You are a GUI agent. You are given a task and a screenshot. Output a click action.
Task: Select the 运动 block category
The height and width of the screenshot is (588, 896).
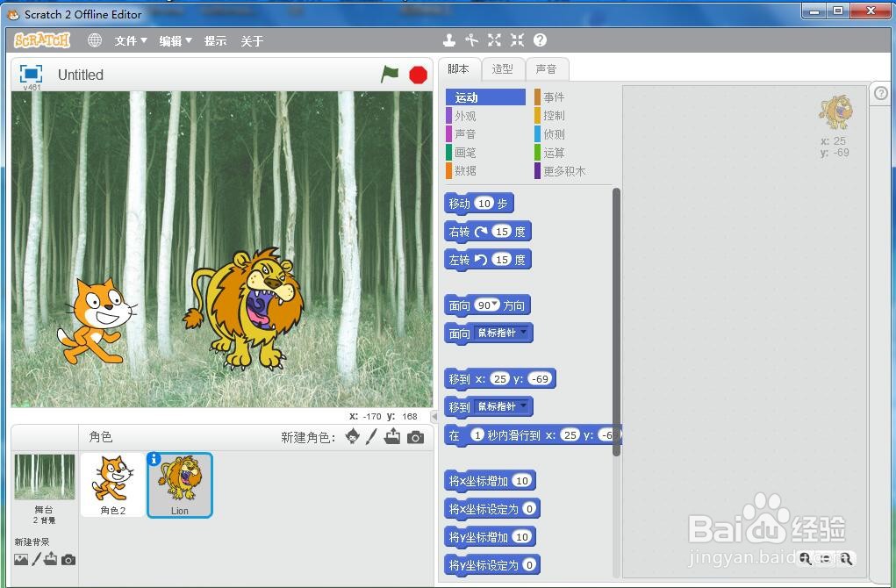[485, 97]
